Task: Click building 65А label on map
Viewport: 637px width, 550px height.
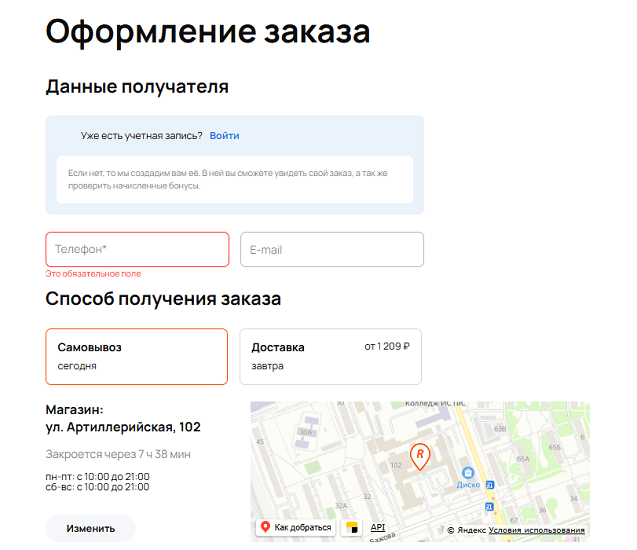Action: [523, 459]
